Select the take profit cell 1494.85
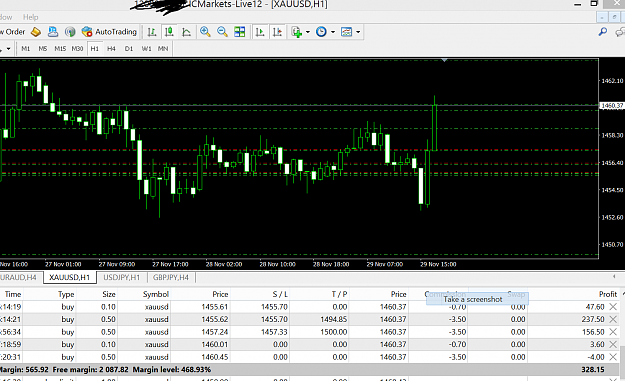Screen dimensions: 625x381 [334, 319]
